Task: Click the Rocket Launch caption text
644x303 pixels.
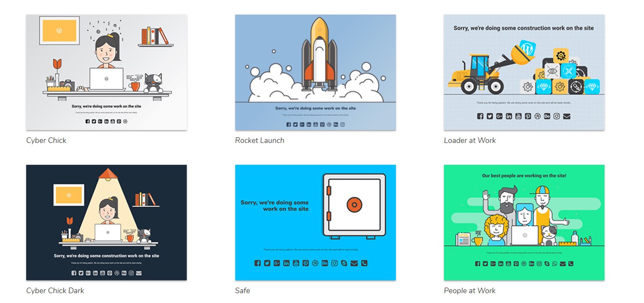Action: pos(260,140)
